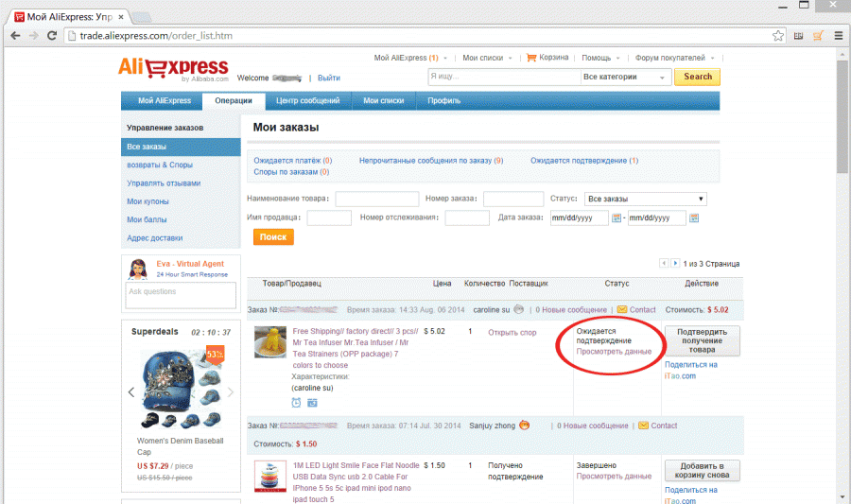
Task: Open Ожидается подтверждение filter link
Action: pyautogui.click(x=584, y=161)
